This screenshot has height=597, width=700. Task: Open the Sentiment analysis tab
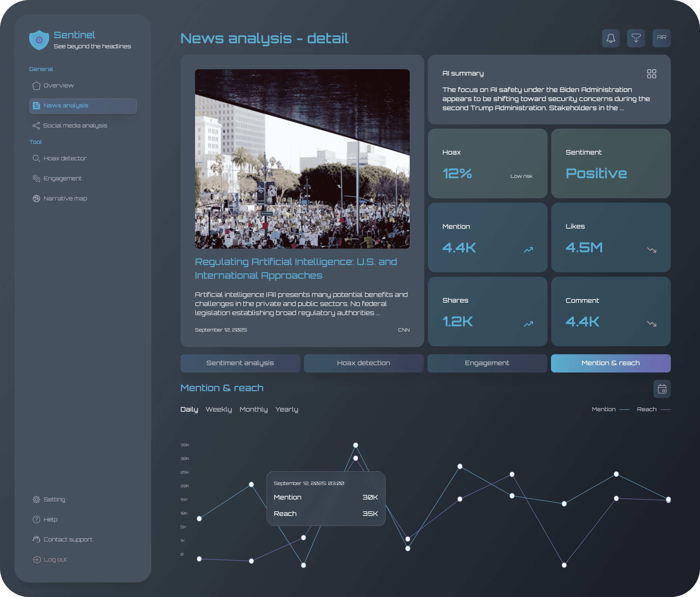(240, 363)
